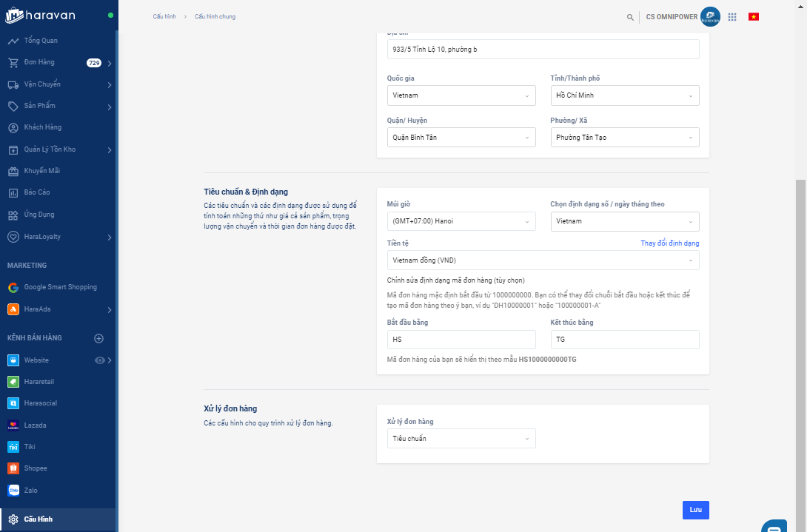Open the Zalo channel icon
The height and width of the screenshot is (532, 810).
tap(13, 490)
